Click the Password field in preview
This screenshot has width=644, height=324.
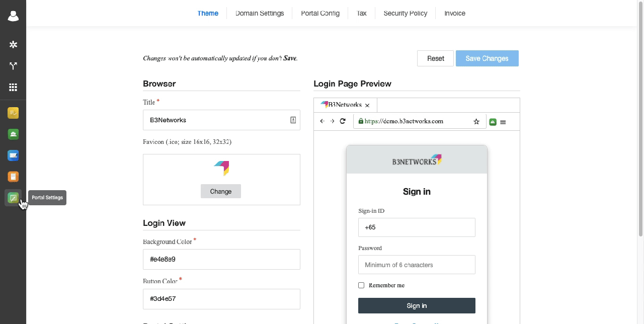[417, 265]
